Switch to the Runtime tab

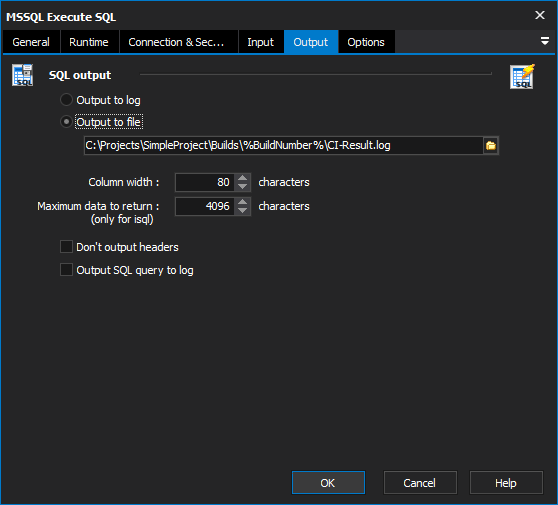(x=89, y=42)
